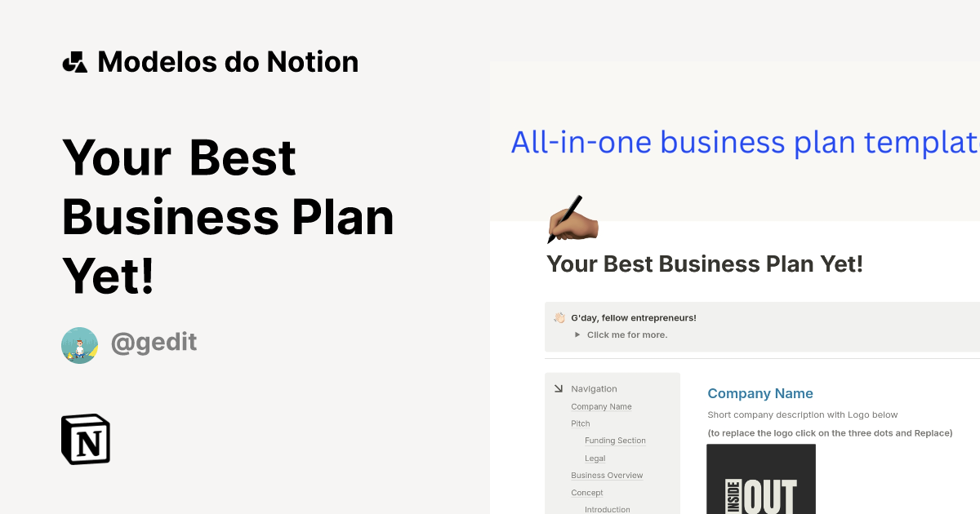Select Pitch in the navigation list
This screenshot has width=980, height=514.
tap(580, 423)
